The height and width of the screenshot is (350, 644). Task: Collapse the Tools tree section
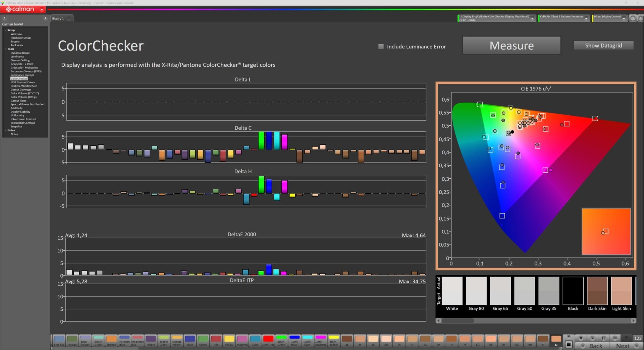click(x=5, y=49)
